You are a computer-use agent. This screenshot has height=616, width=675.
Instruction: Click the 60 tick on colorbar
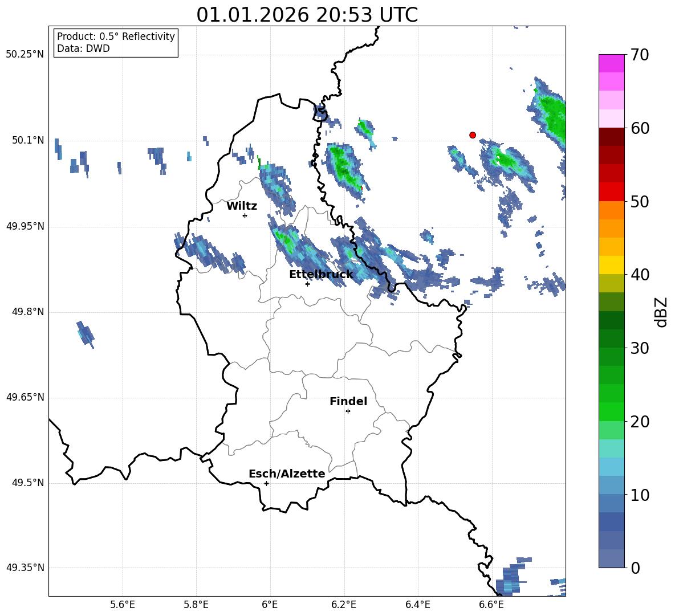(x=640, y=128)
